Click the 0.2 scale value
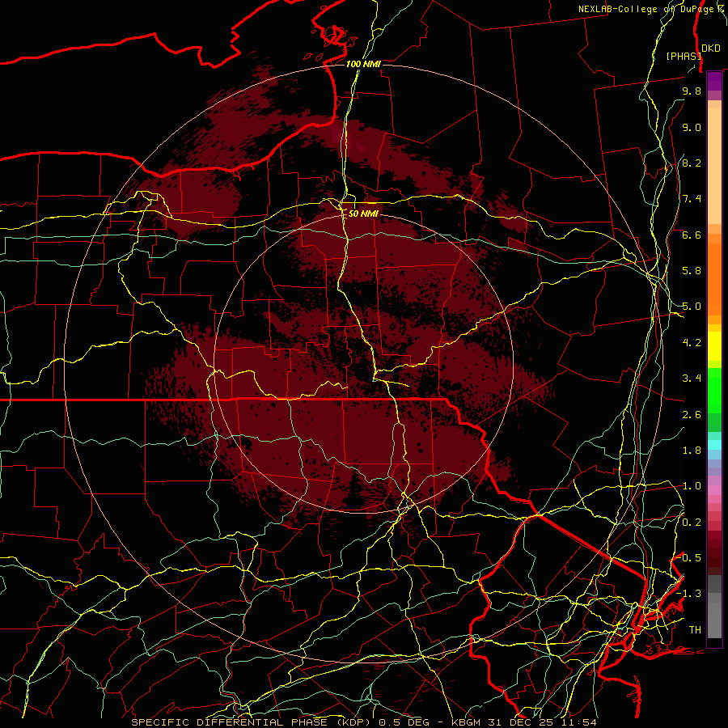This screenshot has width=728, height=728. (692, 523)
